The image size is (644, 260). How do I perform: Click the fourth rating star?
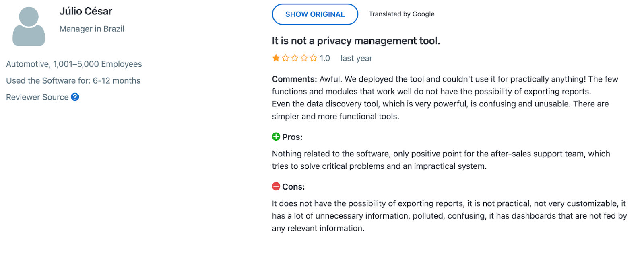[304, 58]
